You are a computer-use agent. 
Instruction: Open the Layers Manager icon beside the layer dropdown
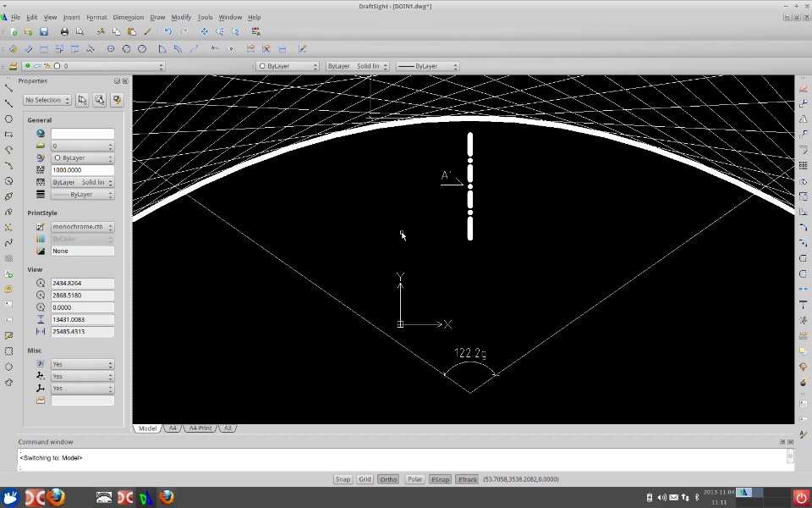click(13, 66)
